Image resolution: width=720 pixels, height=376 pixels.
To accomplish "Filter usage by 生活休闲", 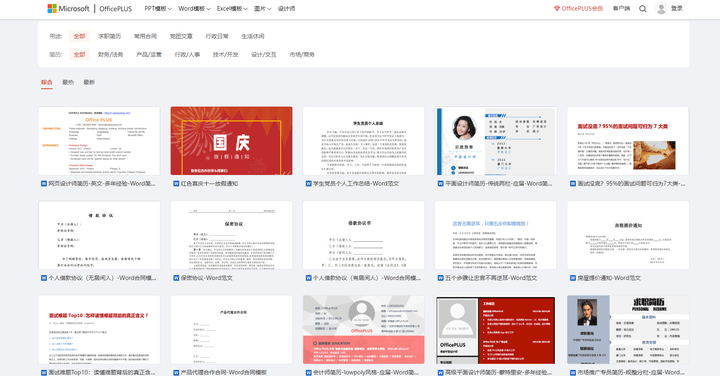I will click(x=253, y=36).
